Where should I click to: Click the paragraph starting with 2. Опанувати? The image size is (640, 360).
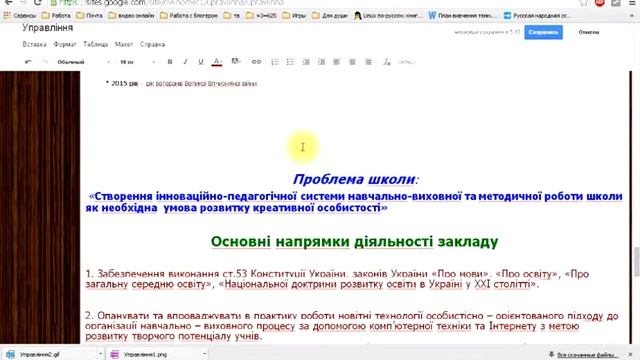(x=352, y=326)
